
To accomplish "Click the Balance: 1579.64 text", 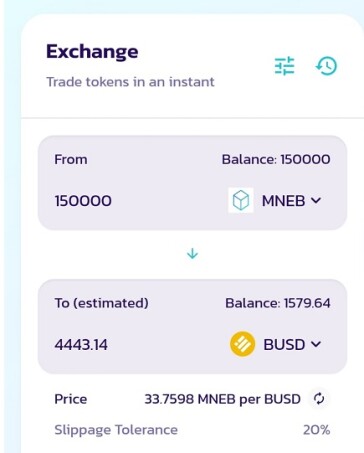I will tap(278, 303).
